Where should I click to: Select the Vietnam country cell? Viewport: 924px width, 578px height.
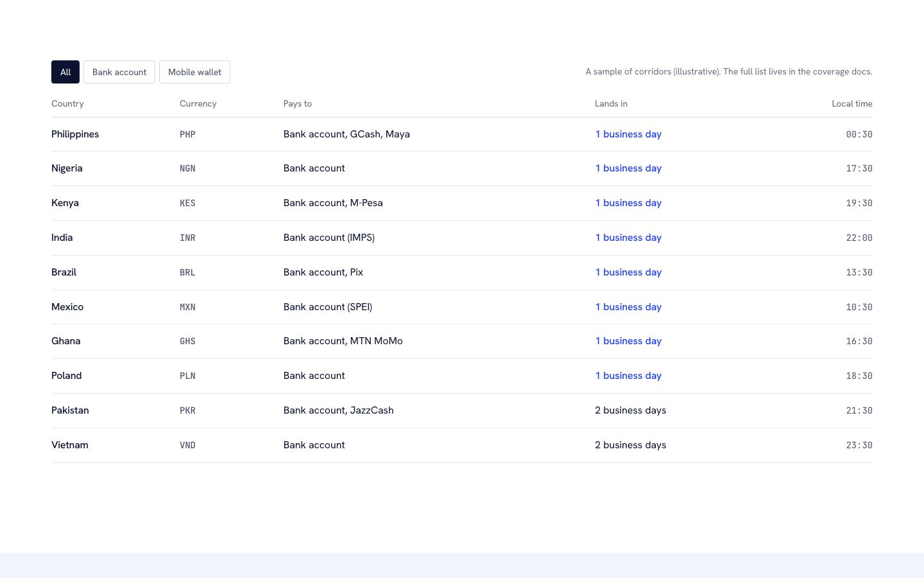point(70,445)
